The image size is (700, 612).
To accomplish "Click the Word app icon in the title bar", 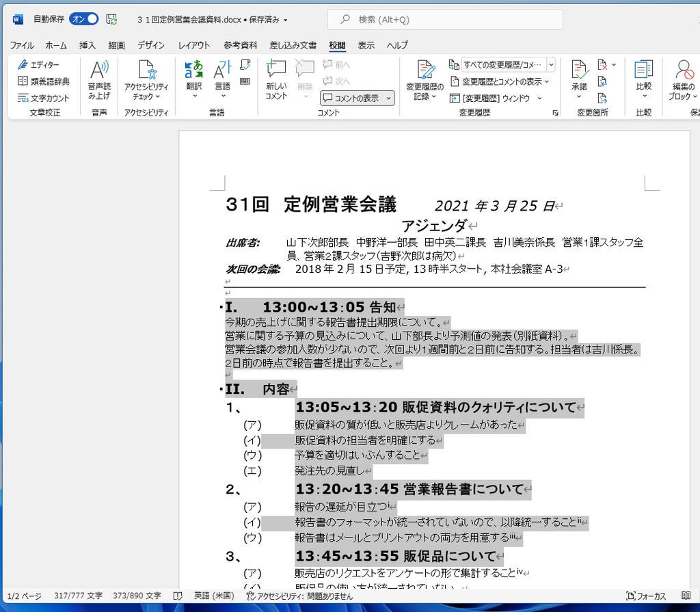I will click(x=18, y=19).
